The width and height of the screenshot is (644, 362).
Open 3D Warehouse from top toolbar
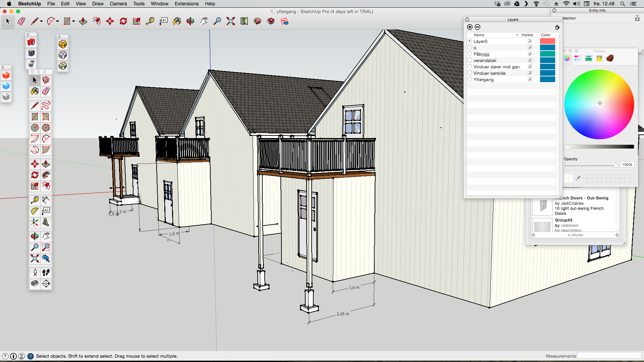(258, 21)
